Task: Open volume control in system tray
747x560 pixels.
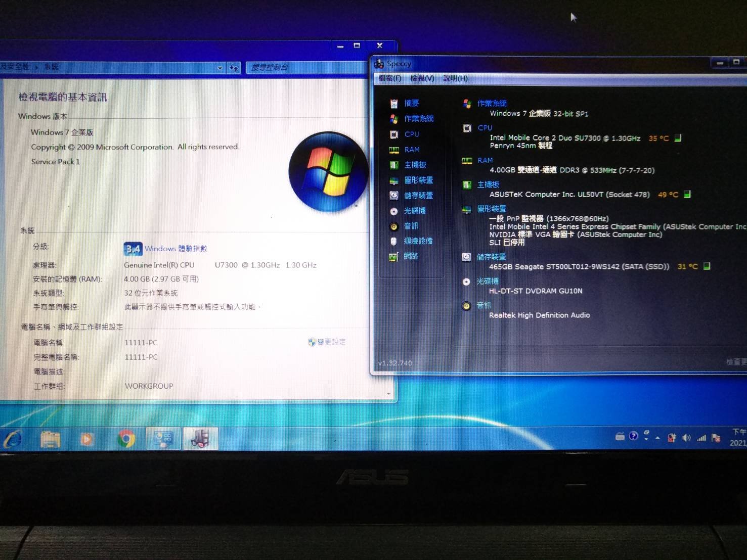Action: (686, 438)
